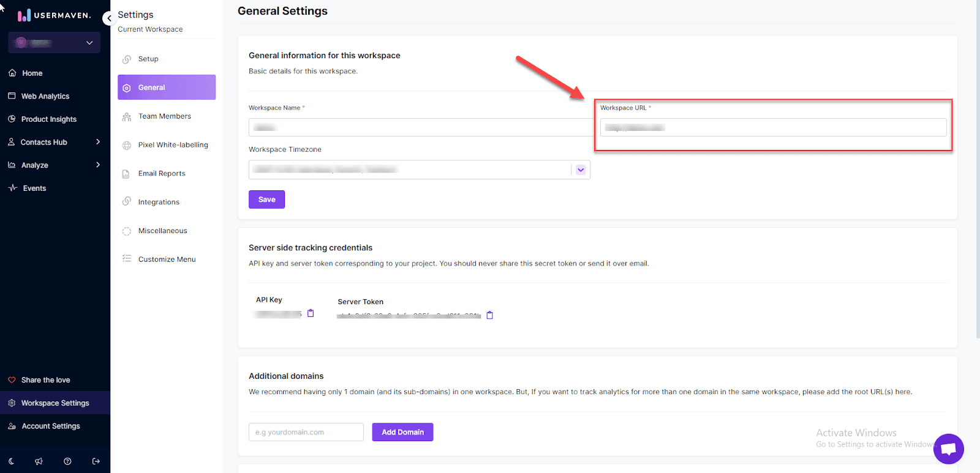Click the Add Domain button

[402, 432]
